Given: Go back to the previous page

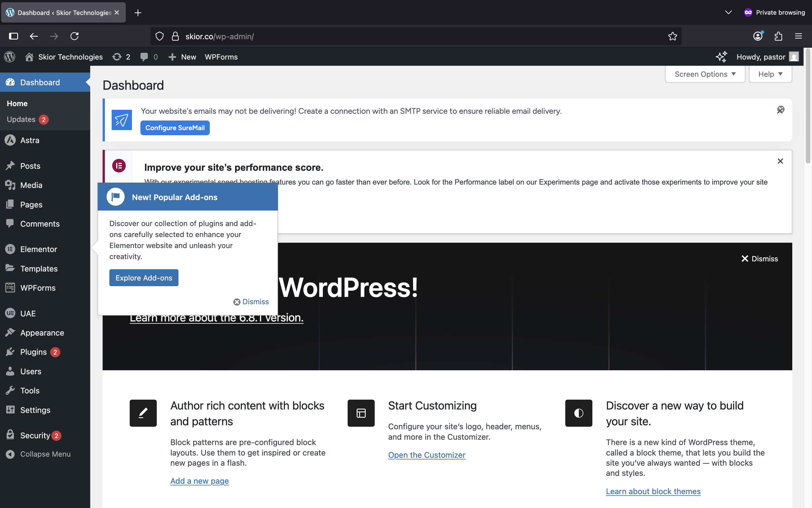Looking at the screenshot, I should point(34,36).
